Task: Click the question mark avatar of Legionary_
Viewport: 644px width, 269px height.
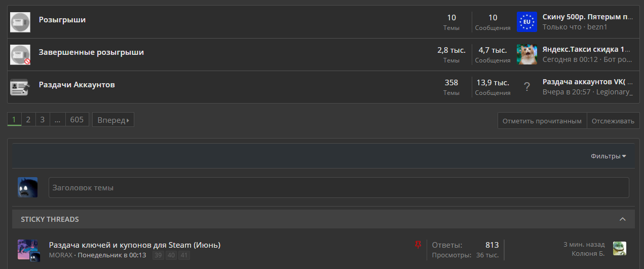Action: pyautogui.click(x=526, y=87)
